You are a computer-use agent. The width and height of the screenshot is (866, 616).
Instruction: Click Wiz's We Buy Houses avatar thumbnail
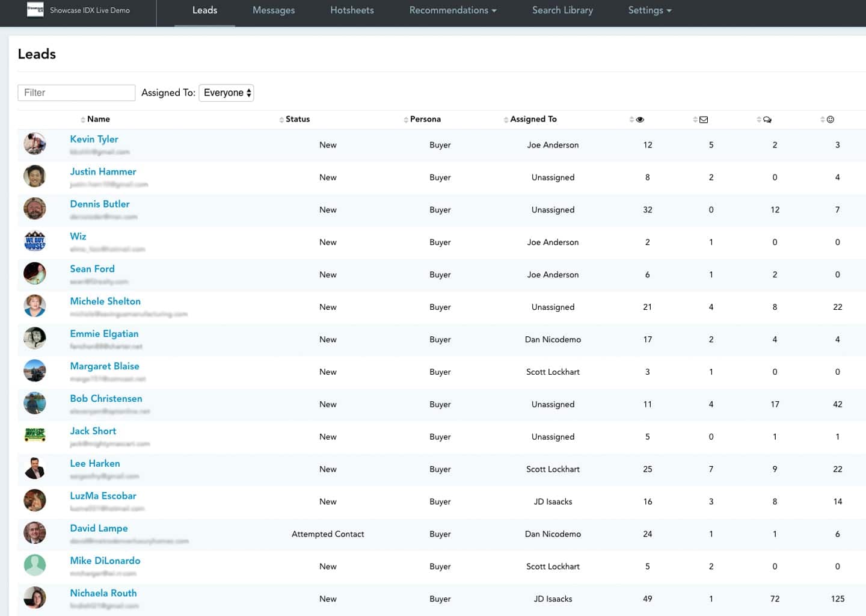34,241
